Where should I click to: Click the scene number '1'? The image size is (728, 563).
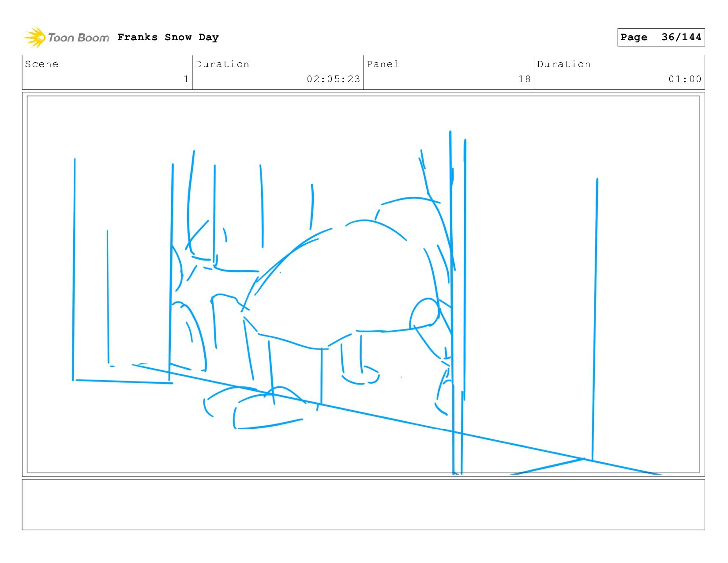click(x=186, y=79)
